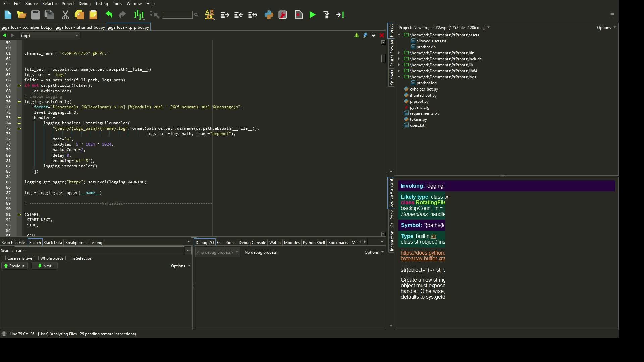The image size is (644, 362).
Task: Click the Previous search result button
Action: [17, 266]
